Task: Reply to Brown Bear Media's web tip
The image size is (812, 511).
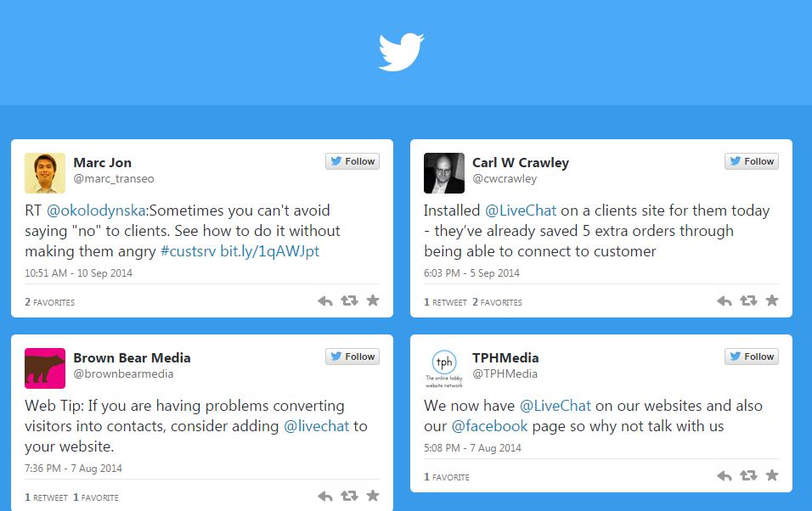Action: tap(324, 496)
